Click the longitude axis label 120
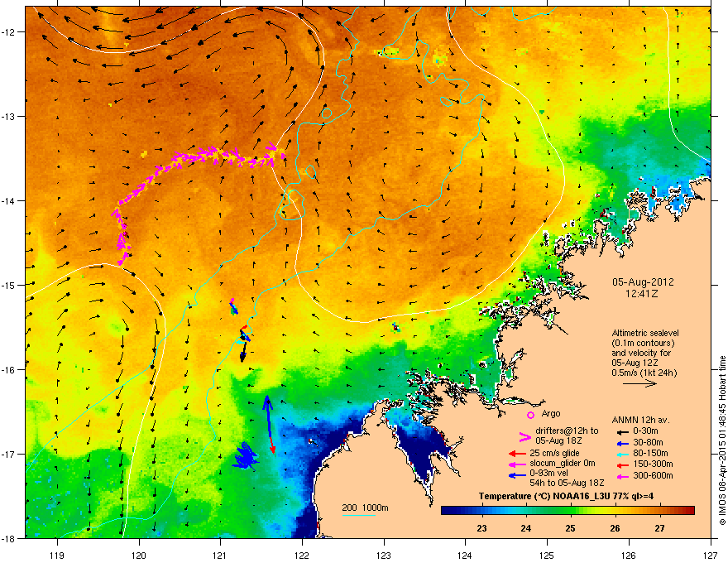The image size is (728, 563). 139,555
